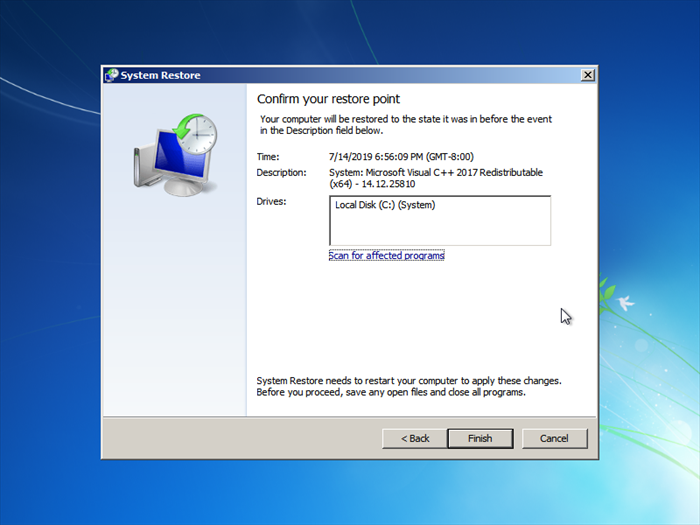The width and height of the screenshot is (700, 525).
Task: Click the restore point time value 7/14/2019
Action: coord(401,157)
